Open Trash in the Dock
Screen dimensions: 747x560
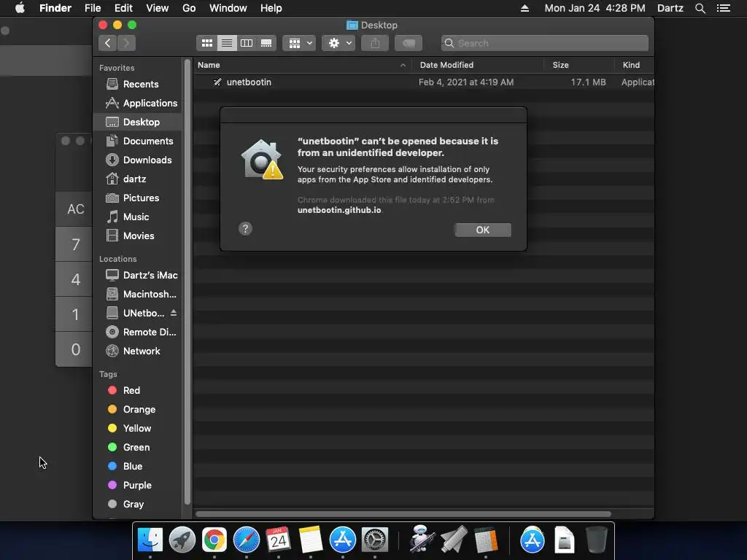(596, 540)
